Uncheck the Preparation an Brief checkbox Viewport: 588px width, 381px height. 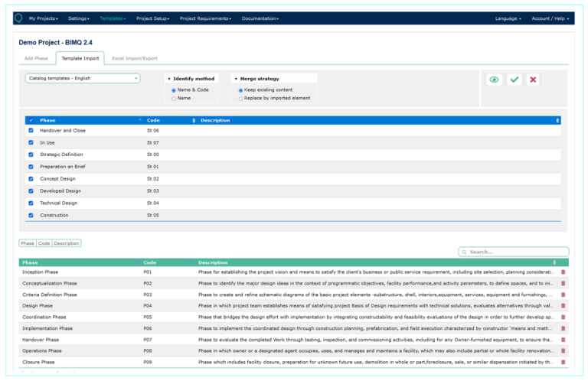tap(31, 166)
